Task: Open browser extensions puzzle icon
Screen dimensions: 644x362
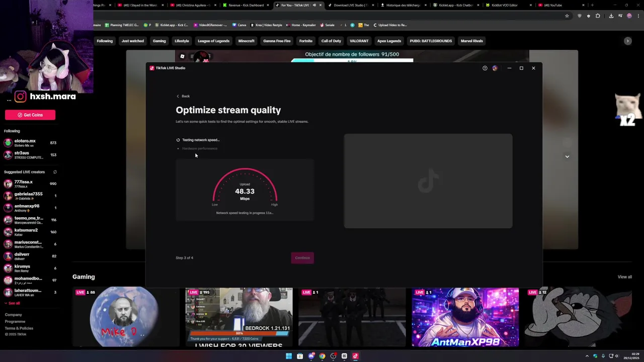Action: (598, 16)
